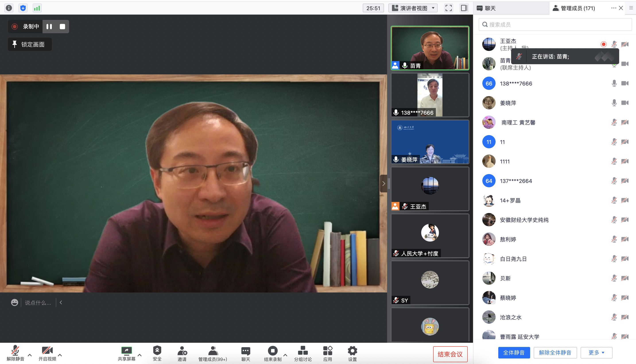Pause the recording in progress
Image resolution: width=636 pixels, height=364 pixels.
(49, 27)
